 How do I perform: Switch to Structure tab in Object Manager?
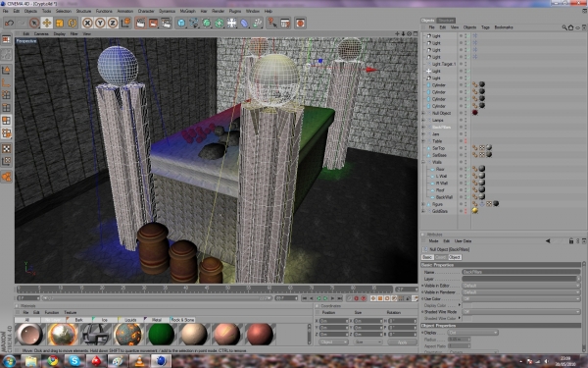446,21
